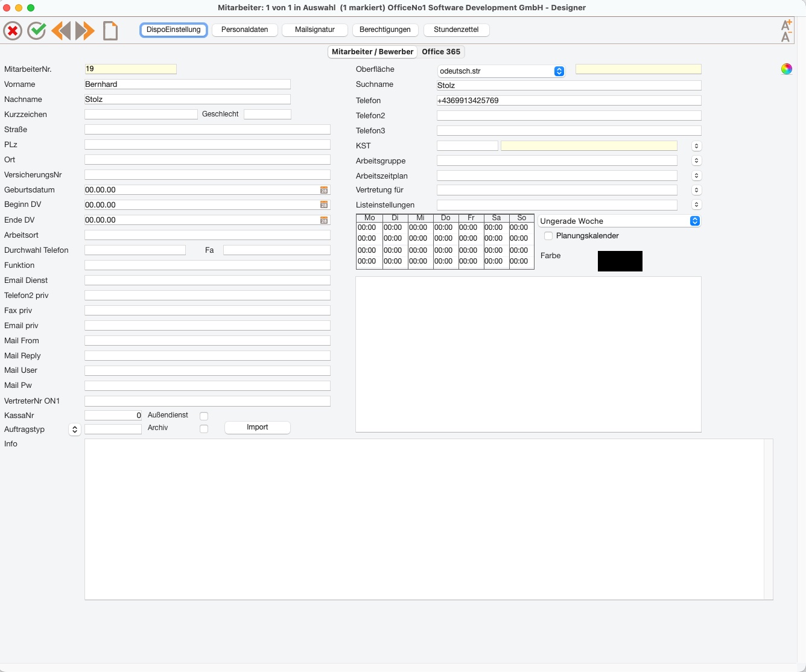Screen dimensions: 806x672
Task: Toggle the Archiv checkbox
Action: click(x=204, y=429)
